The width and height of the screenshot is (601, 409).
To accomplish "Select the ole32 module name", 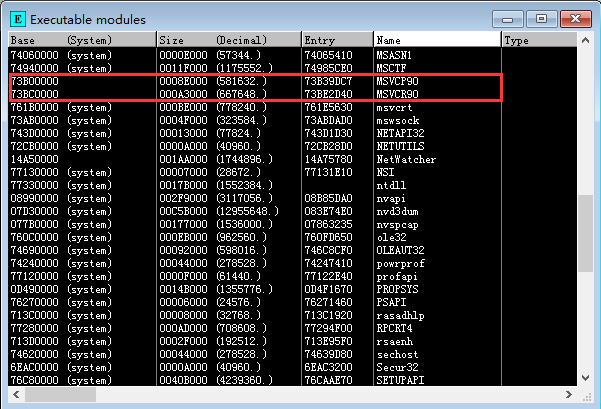I will [x=391, y=238].
